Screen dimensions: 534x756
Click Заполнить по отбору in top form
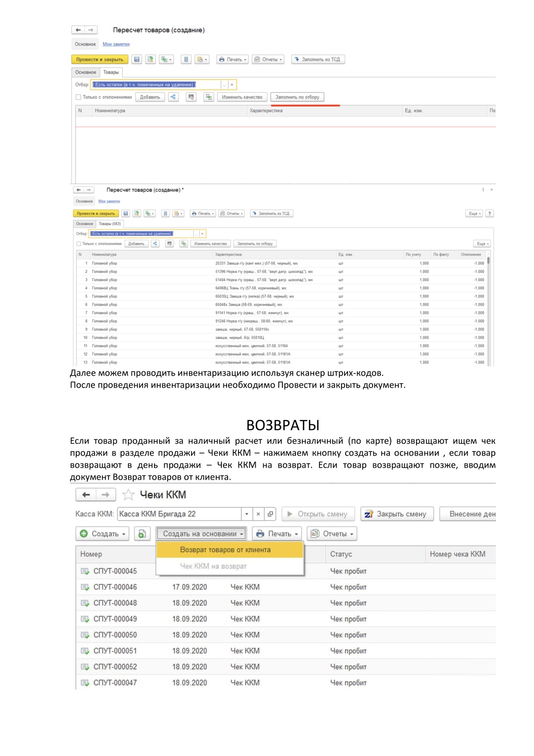(x=298, y=97)
